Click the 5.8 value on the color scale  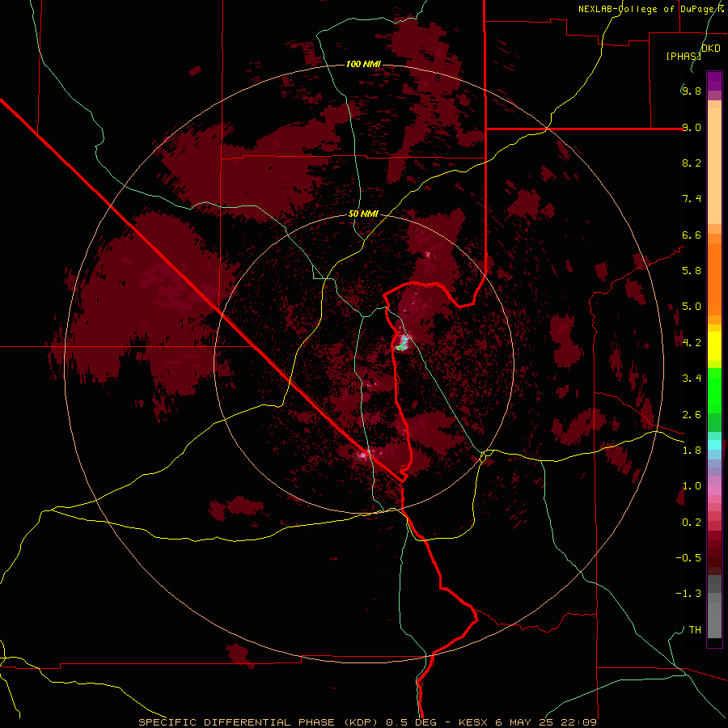[x=691, y=271]
